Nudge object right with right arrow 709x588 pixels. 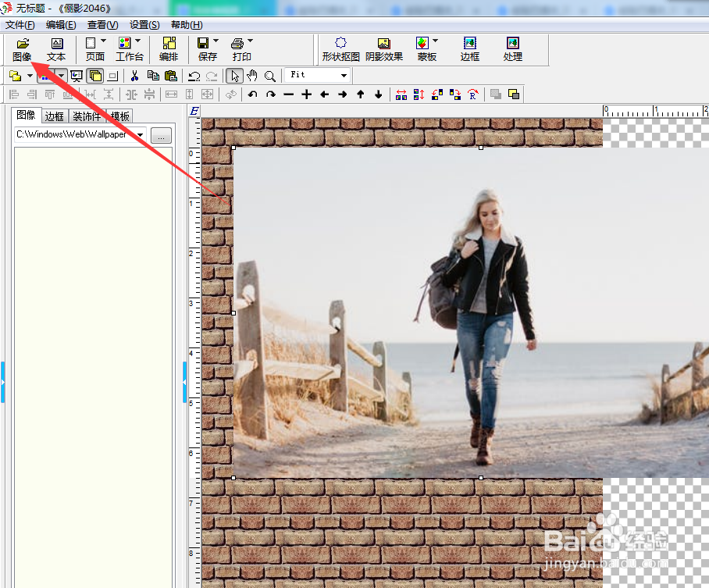tap(342, 94)
